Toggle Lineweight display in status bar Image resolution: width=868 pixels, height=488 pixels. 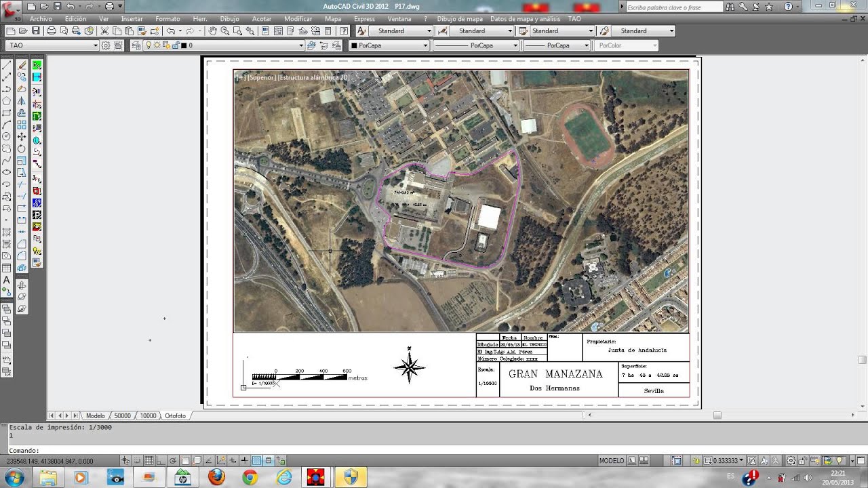(x=245, y=461)
